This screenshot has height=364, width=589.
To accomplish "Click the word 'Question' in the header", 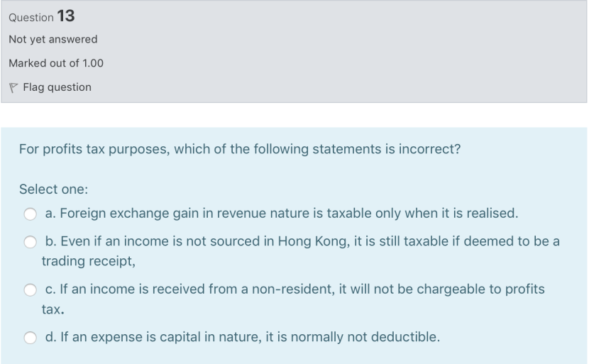I will pyautogui.click(x=31, y=17).
